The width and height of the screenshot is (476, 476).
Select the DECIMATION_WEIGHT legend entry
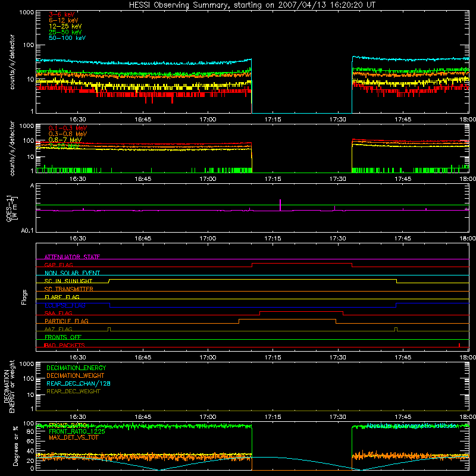(x=76, y=375)
